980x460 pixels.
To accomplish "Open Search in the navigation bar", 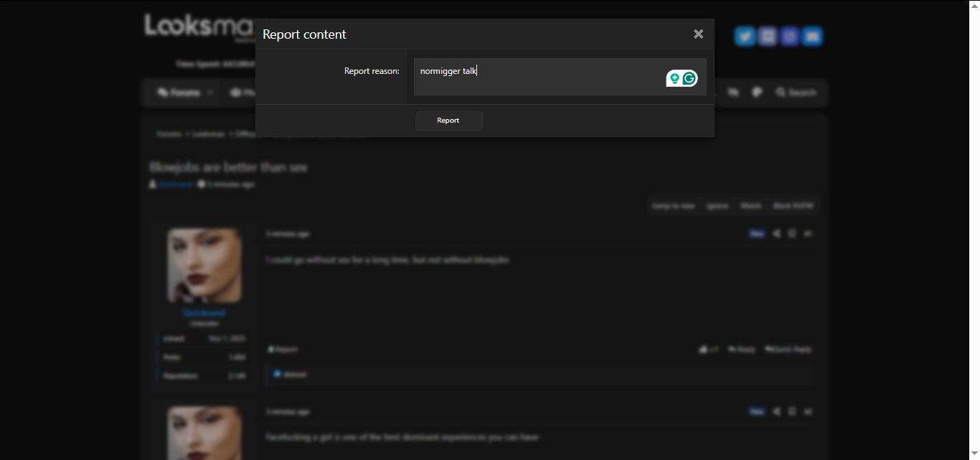I will click(x=796, y=93).
